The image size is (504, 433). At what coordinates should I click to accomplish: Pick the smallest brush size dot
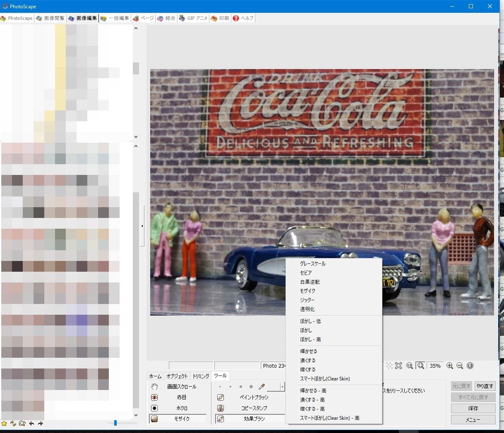click(220, 387)
